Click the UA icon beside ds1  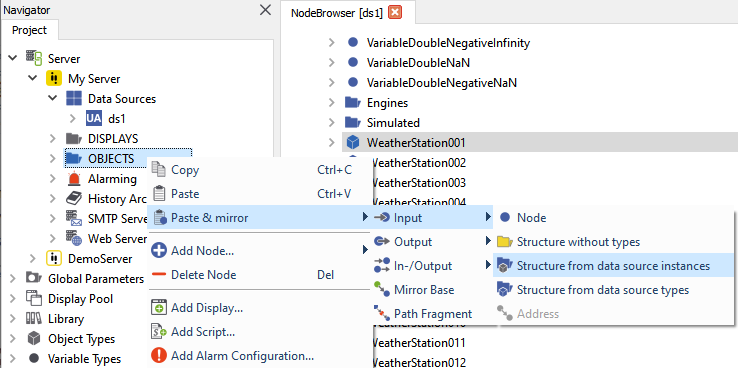pyautogui.click(x=94, y=118)
